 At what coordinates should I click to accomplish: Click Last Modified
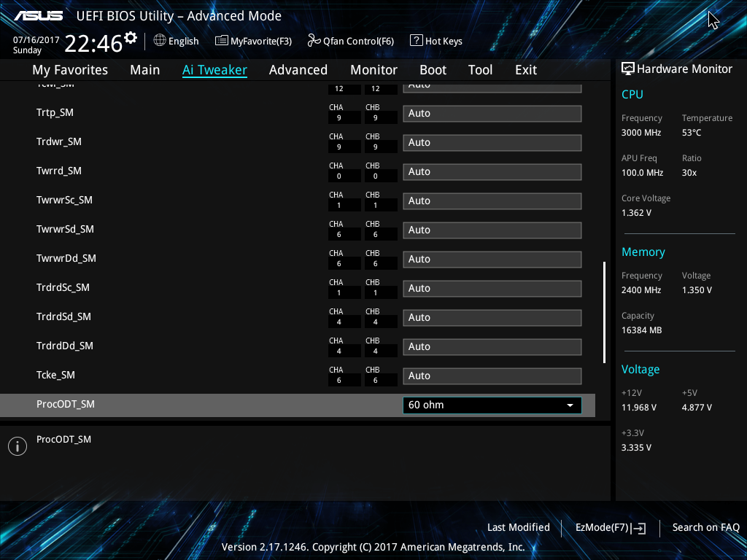pyautogui.click(x=519, y=527)
